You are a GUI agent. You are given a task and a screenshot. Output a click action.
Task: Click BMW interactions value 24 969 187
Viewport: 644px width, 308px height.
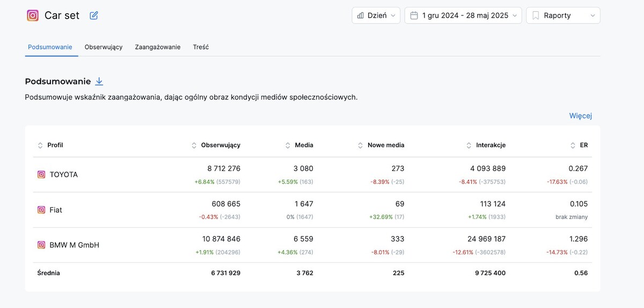pyautogui.click(x=486, y=239)
